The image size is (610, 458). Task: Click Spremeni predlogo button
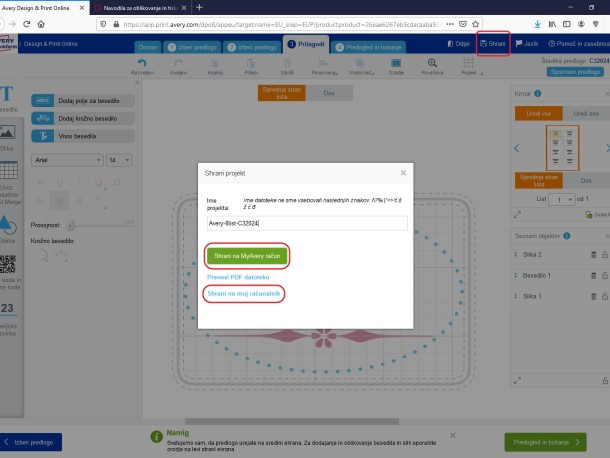pyautogui.click(x=575, y=72)
